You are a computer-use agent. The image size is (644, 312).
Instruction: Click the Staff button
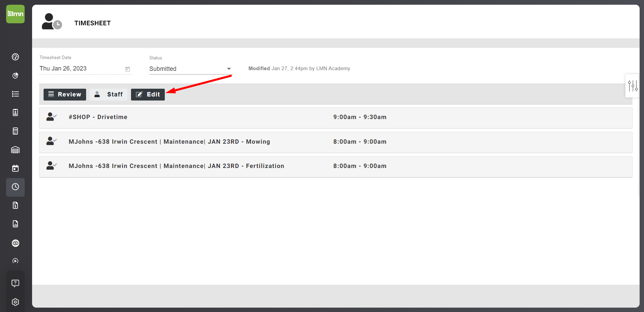108,94
